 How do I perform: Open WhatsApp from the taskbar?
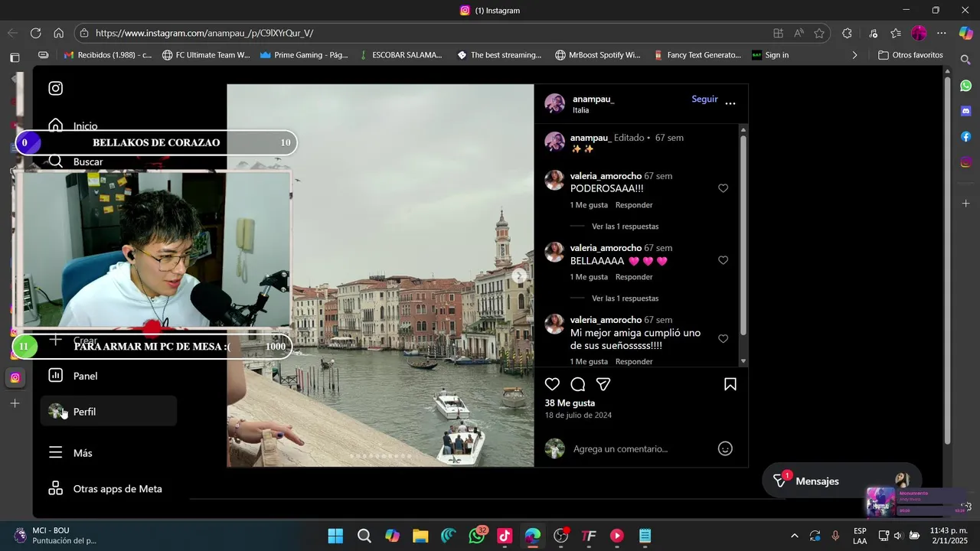477,536
